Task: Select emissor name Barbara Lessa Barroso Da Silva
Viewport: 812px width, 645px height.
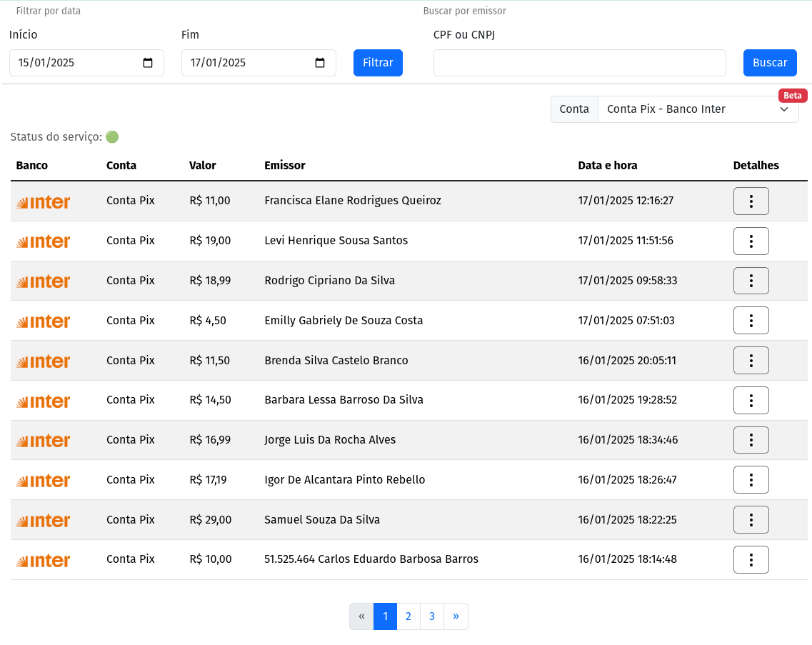Action: click(344, 399)
